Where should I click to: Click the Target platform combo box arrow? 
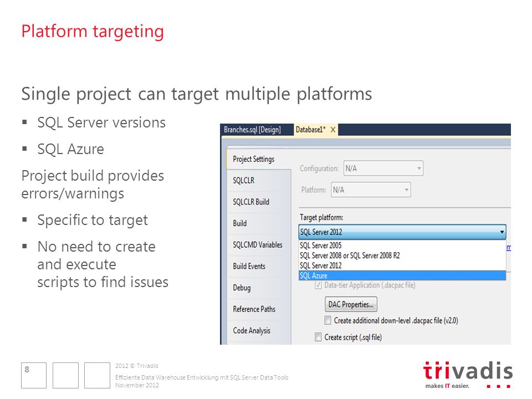[502, 232]
